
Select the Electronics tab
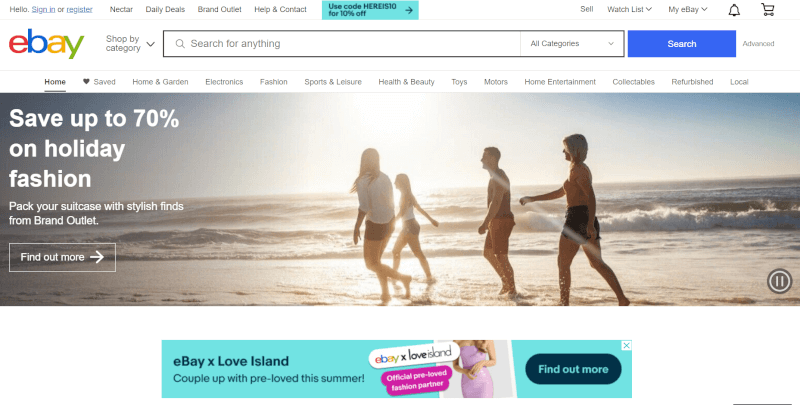[x=224, y=82]
